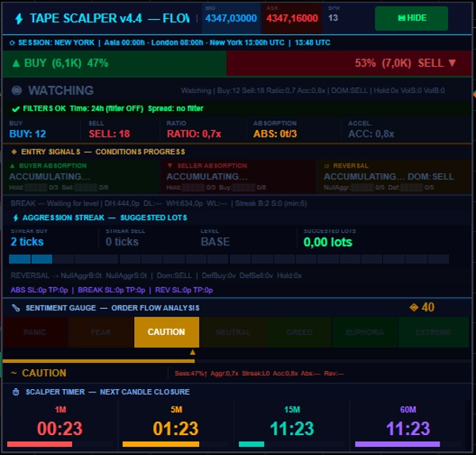Viewport: 476px width, 455px height.
Task: Click the green BUY triangle icon in volume bar
Action: point(16,64)
